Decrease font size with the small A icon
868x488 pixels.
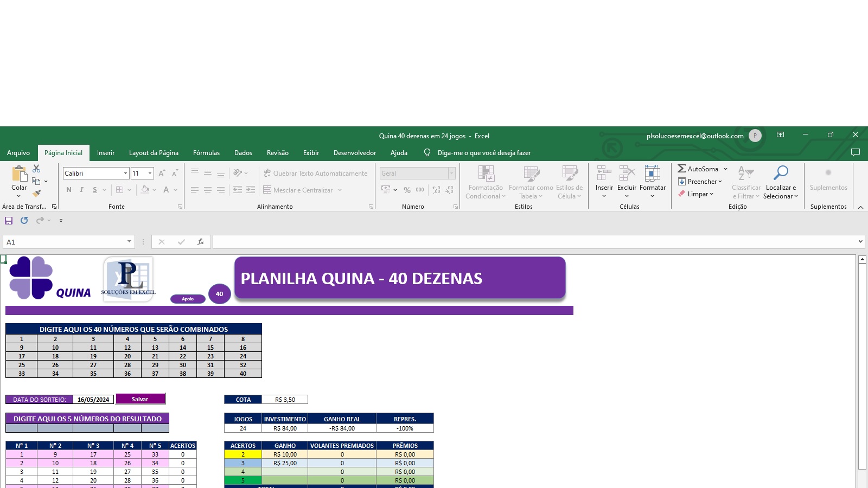pyautogui.click(x=175, y=174)
